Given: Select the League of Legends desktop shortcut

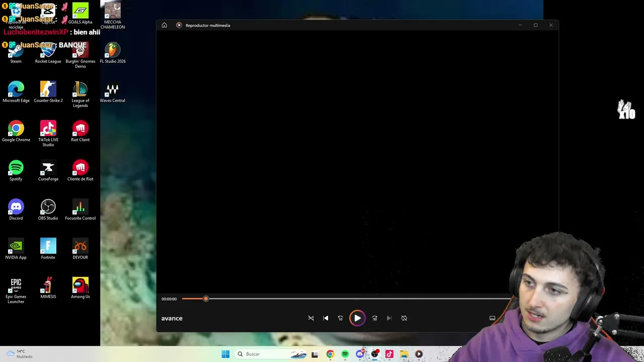Looking at the screenshot, I should pos(80,95).
